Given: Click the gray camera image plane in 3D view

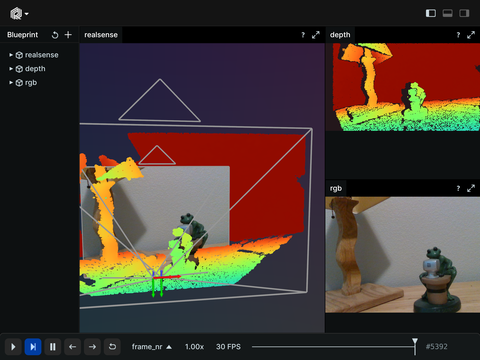Looking at the screenshot, I should [x=157, y=213].
